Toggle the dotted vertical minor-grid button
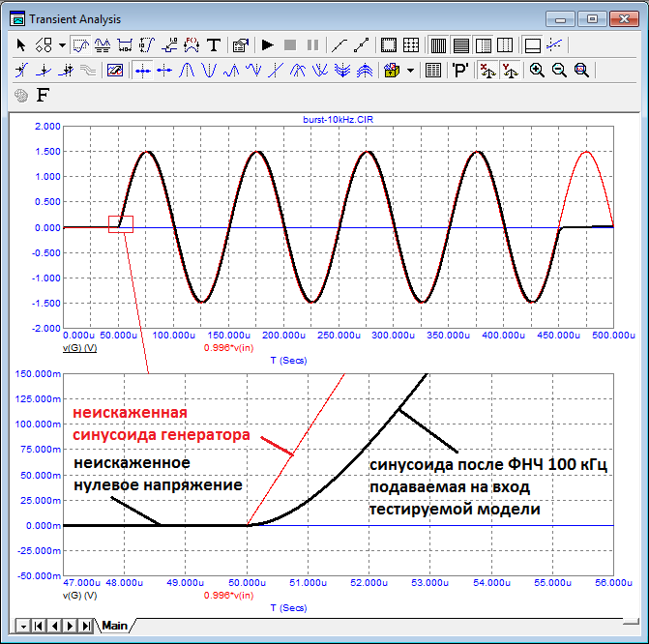Screen dimensions: 649x644 (505, 44)
